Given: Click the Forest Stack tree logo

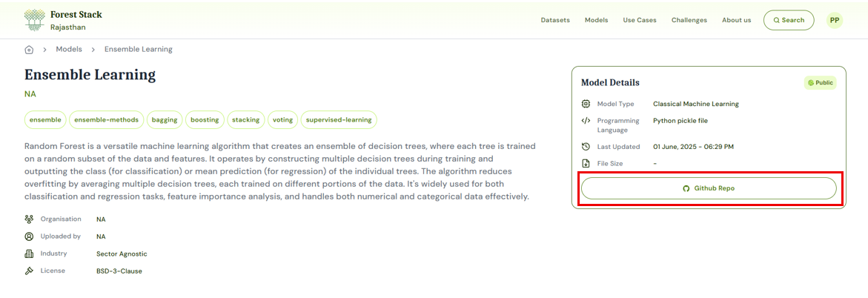Looking at the screenshot, I should coord(34,20).
